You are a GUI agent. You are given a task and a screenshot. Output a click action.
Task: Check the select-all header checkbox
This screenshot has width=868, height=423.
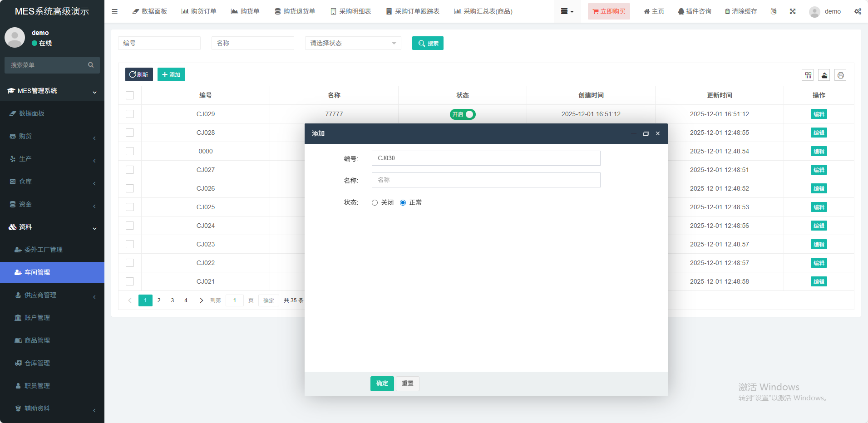click(x=130, y=95)
